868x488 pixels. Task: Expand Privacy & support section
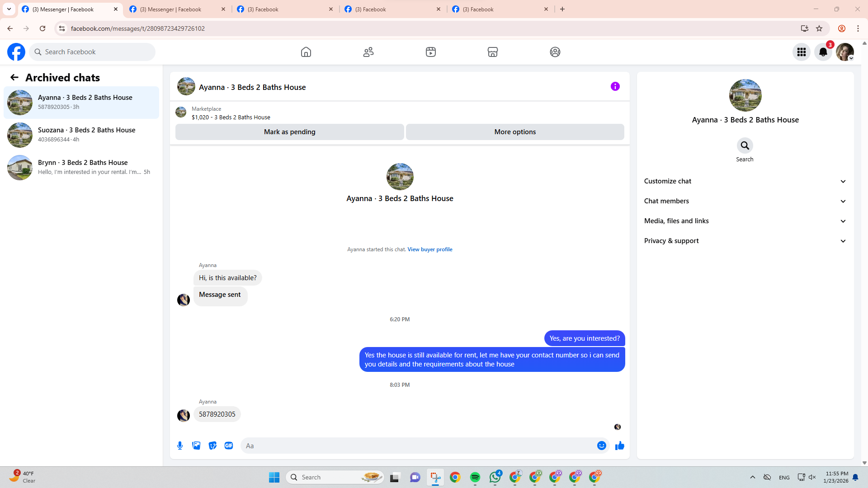745,241
